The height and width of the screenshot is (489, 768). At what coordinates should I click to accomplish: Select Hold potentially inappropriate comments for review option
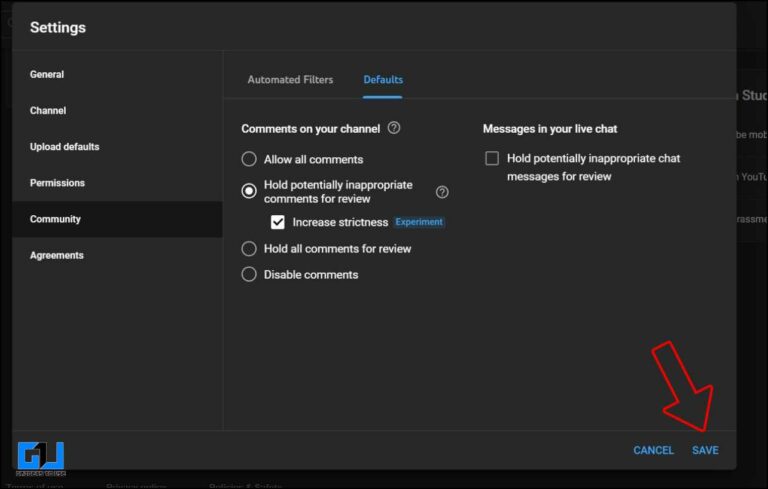[249, 191]
